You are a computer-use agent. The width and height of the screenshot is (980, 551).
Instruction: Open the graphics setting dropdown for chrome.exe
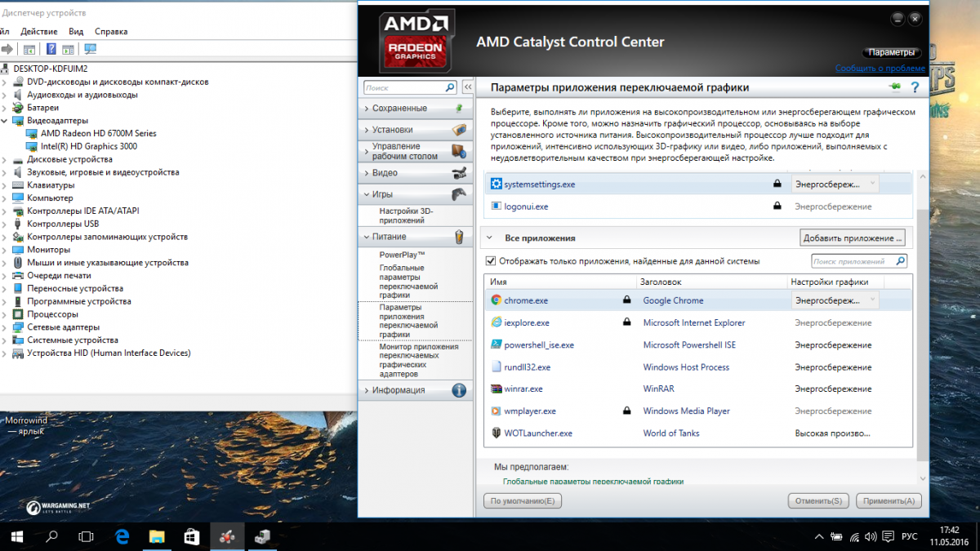[x=835, y=300]
